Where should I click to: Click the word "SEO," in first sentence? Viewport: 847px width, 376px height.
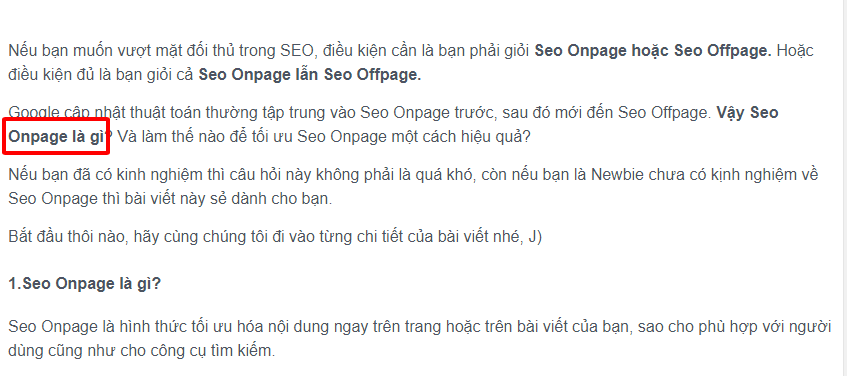[295, 51]
